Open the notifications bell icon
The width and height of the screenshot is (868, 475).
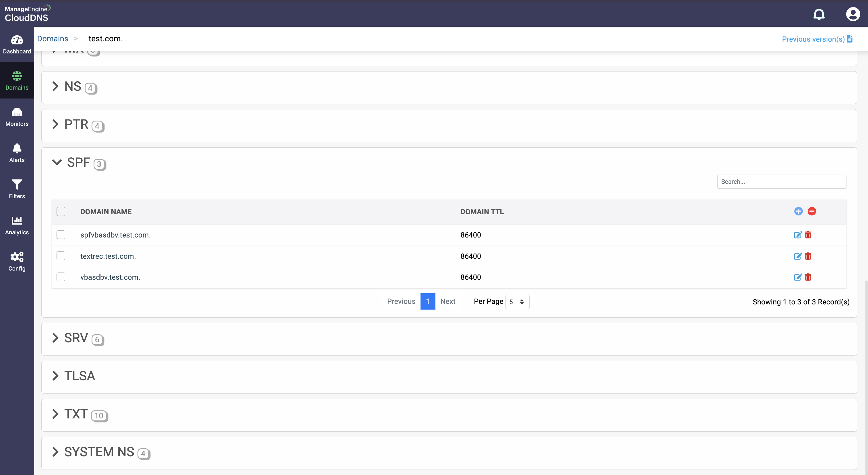pyautogui.click(x=819, y=14)
